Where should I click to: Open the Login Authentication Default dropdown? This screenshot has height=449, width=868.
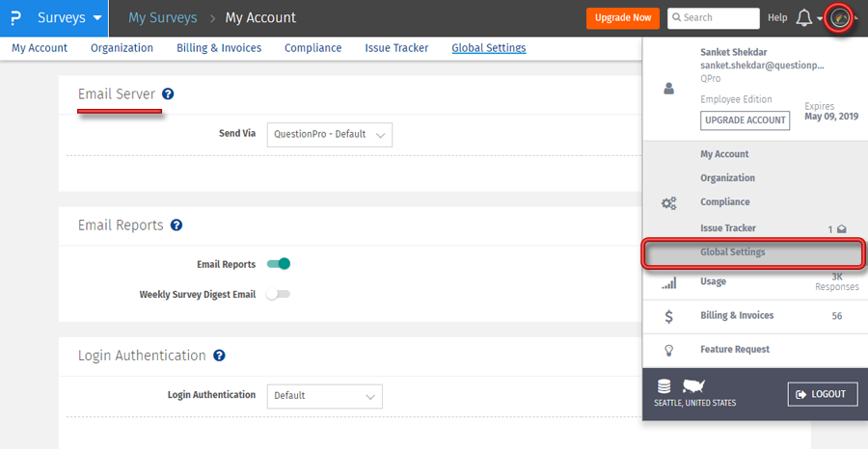[x=325, y=396]
